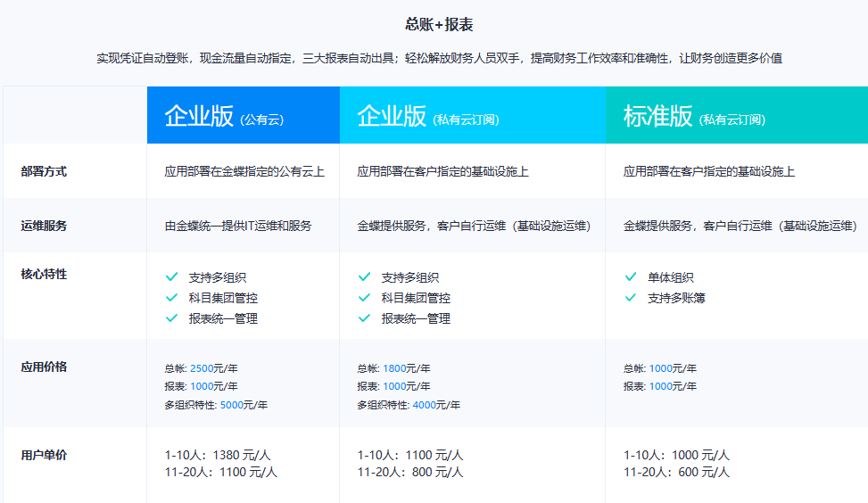Image resolution: width=868 pixels, height=503 pixels.
Task: Click the 核心特性 row label
Action: point(44,274)
